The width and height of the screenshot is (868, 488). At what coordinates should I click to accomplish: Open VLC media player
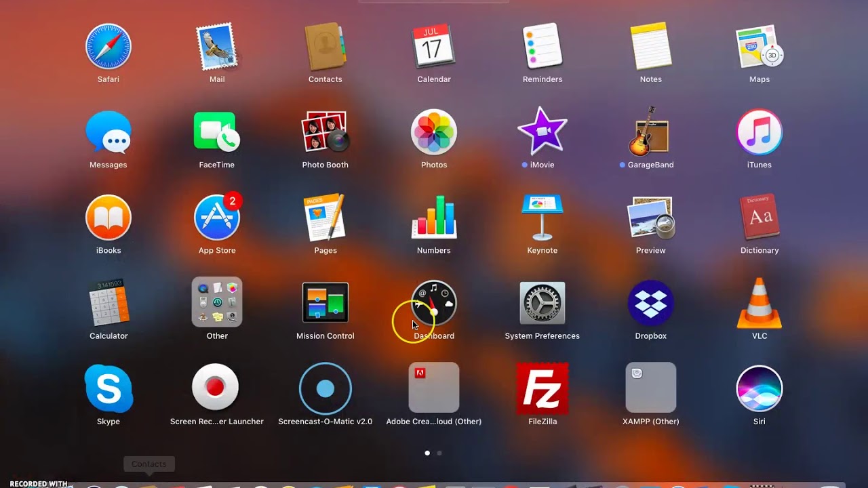(x=759, y=303)
